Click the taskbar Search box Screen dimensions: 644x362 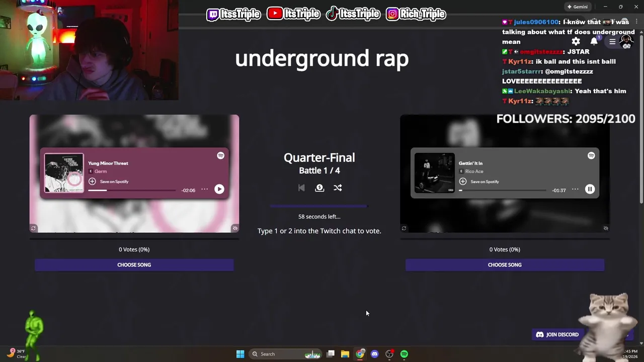(x=285, y=354)
